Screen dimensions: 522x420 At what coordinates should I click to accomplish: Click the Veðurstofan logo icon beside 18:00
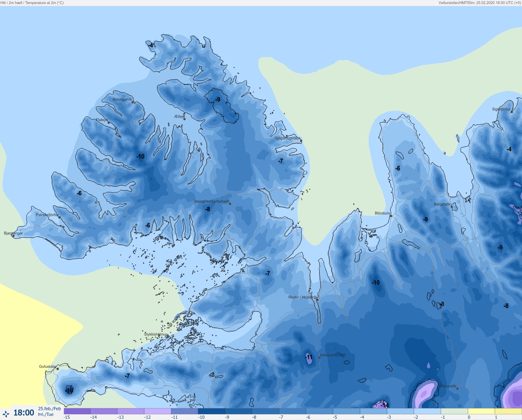6,414
